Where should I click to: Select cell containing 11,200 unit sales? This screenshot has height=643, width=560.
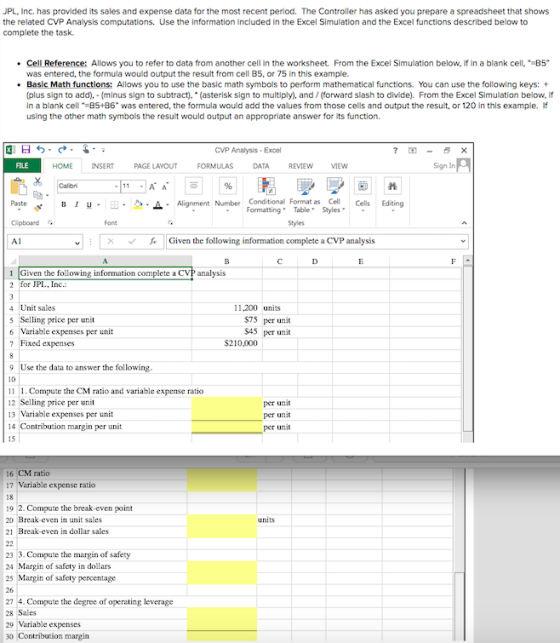click(227, 308)
